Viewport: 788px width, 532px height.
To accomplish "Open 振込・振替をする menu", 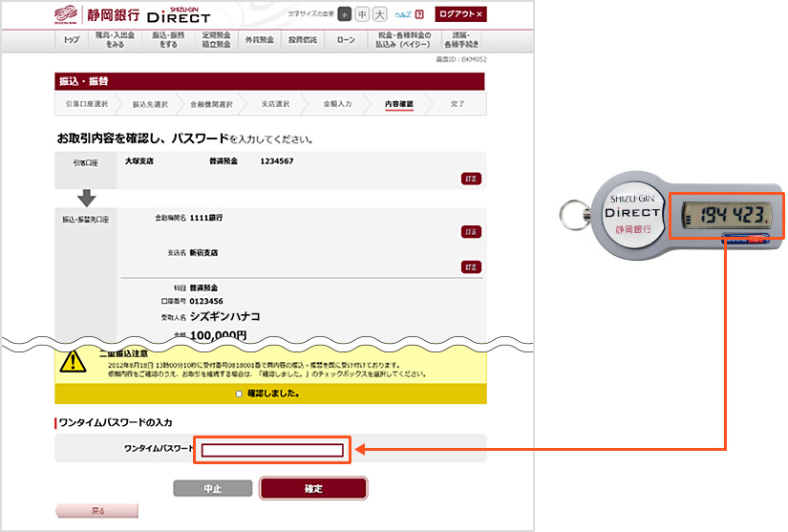I will [168, 40].
